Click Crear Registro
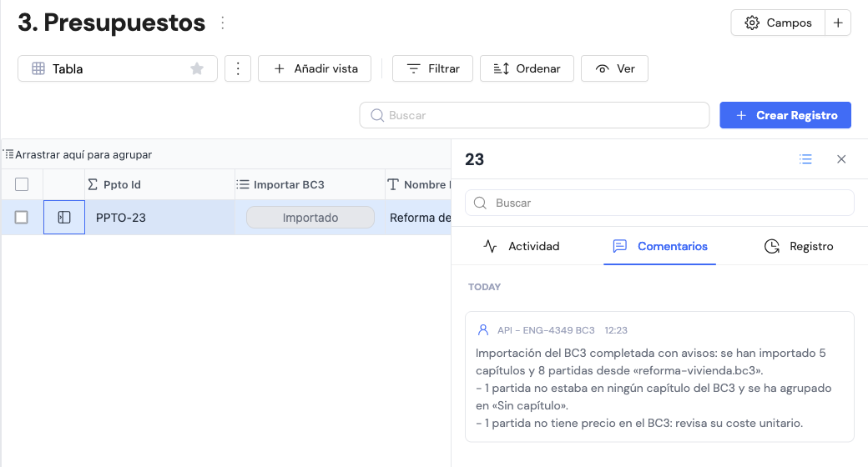 (x=785, y=115)
